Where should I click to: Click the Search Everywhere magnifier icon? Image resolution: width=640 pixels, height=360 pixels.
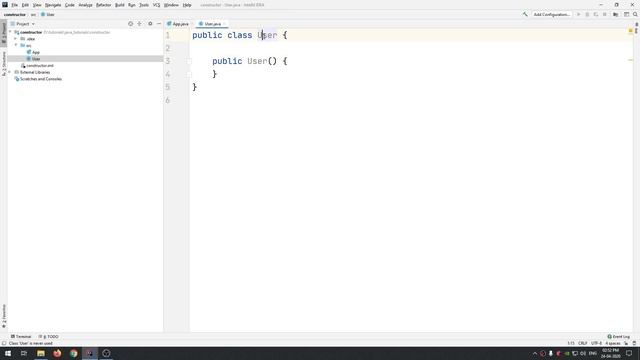(x=635, y=14)
